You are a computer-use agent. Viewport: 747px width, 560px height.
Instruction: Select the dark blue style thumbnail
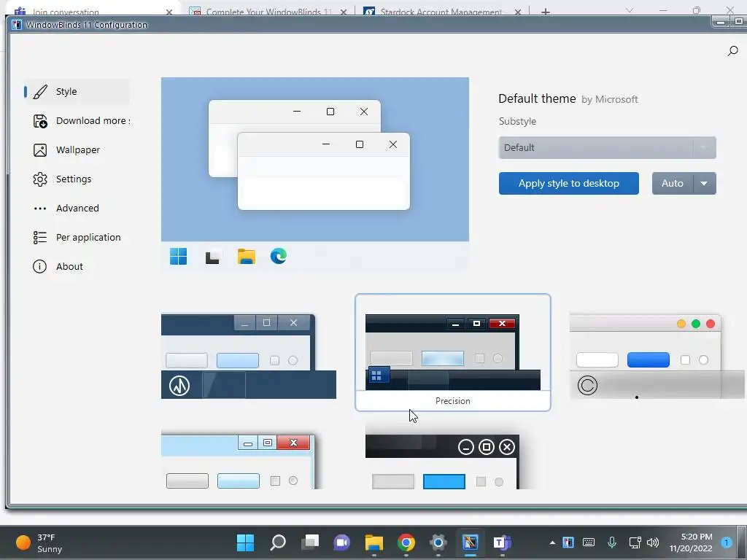(249, 356)
